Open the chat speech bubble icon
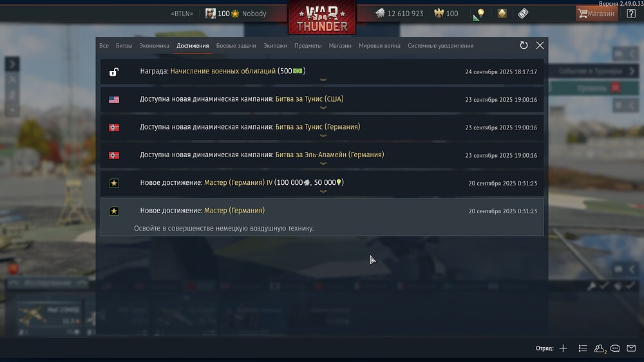 point(615,348)
